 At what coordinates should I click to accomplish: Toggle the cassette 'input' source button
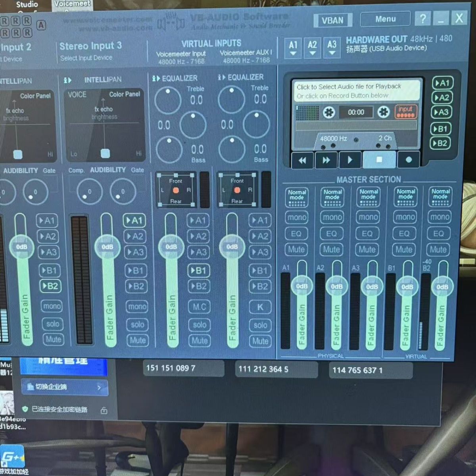(x=405, y=112)
